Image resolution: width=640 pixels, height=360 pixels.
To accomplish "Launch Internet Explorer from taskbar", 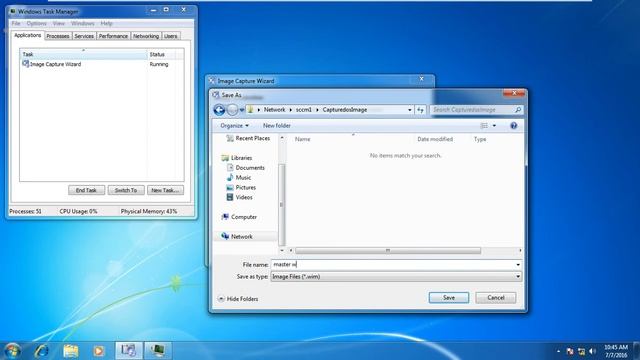I will click(42, 351).
